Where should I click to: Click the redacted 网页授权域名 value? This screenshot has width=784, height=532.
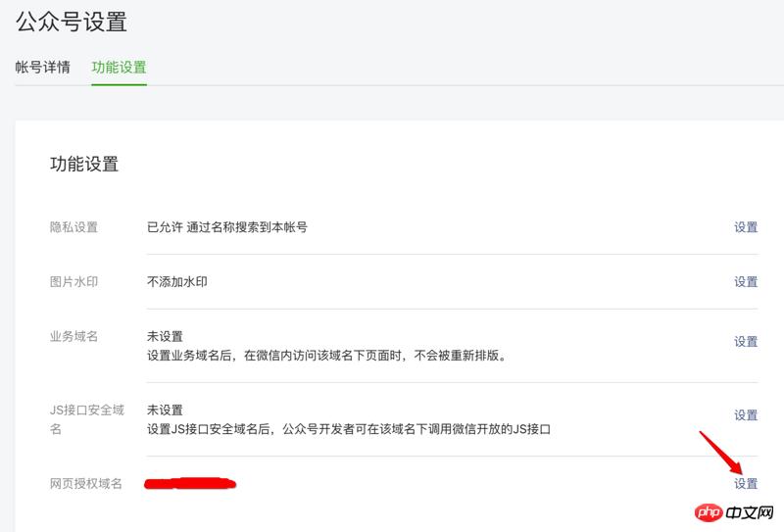(x=192, y=483)
